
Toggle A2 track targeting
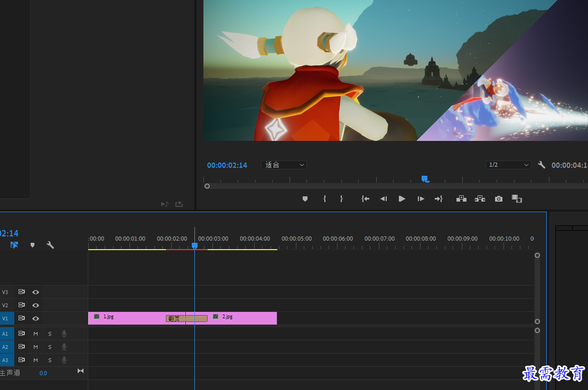point(5,347)
